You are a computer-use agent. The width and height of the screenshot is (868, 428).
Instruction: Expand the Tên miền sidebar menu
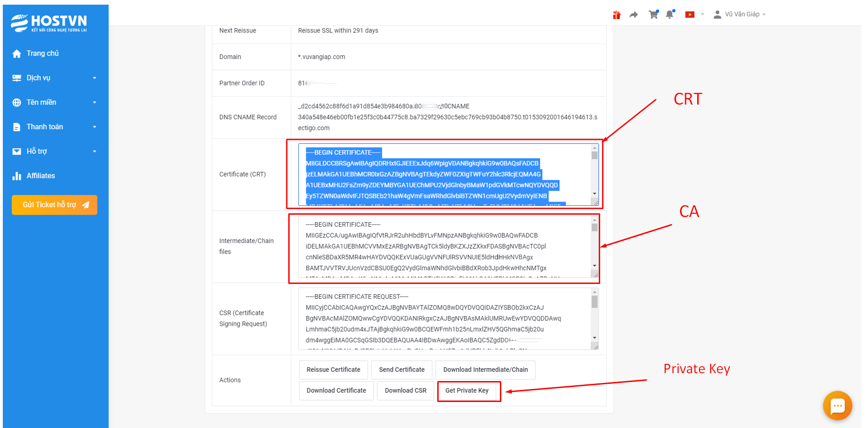[x=54, y=102]
